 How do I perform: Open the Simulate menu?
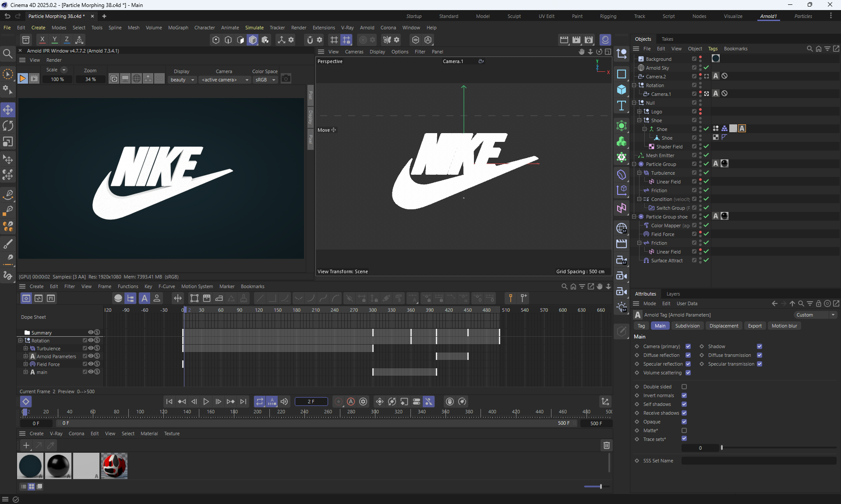pyautogui.click(x=254, y=28)
